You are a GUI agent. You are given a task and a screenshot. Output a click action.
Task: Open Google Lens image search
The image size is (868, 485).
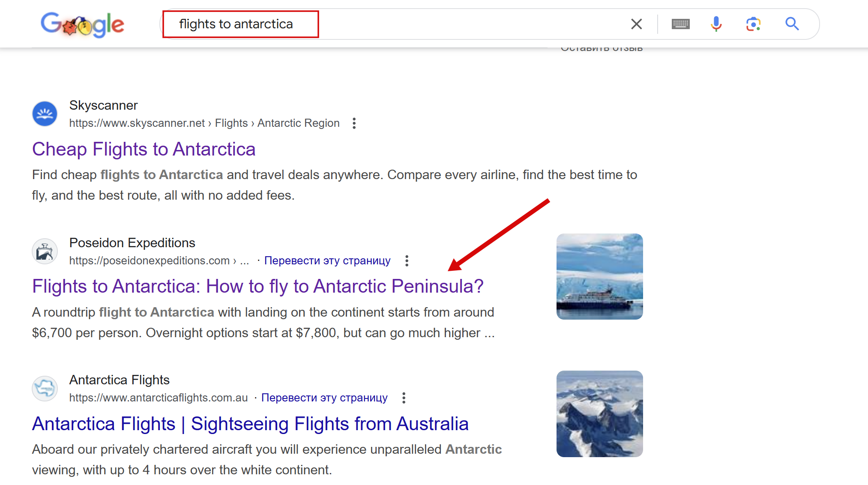pyautogui.click(x=753, y=24)
